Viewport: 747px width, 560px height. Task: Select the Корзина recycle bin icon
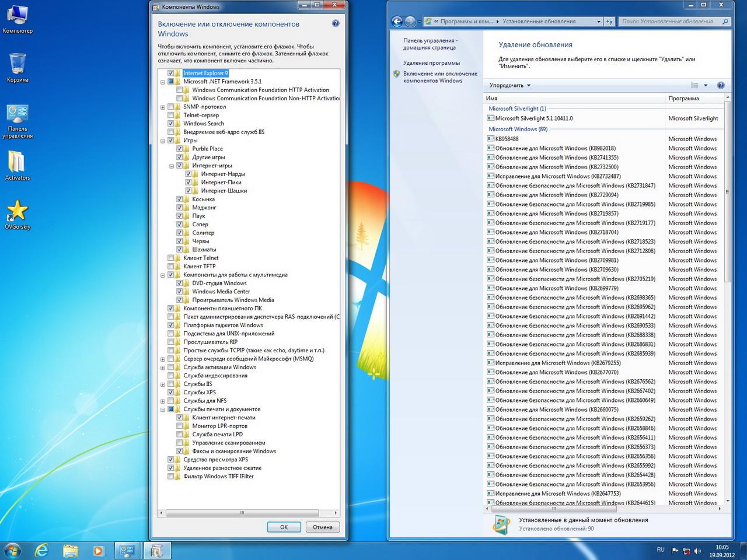[x=18, y=67]
